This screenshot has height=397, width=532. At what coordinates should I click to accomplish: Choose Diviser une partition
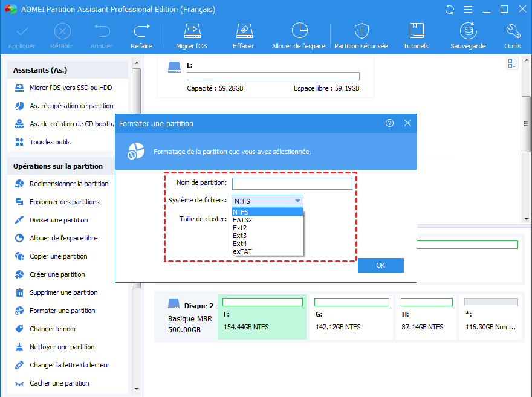(59, 220)
